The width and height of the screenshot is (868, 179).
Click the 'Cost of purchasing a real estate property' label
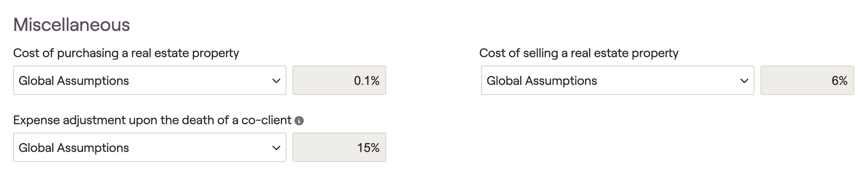tap(126, 53)
